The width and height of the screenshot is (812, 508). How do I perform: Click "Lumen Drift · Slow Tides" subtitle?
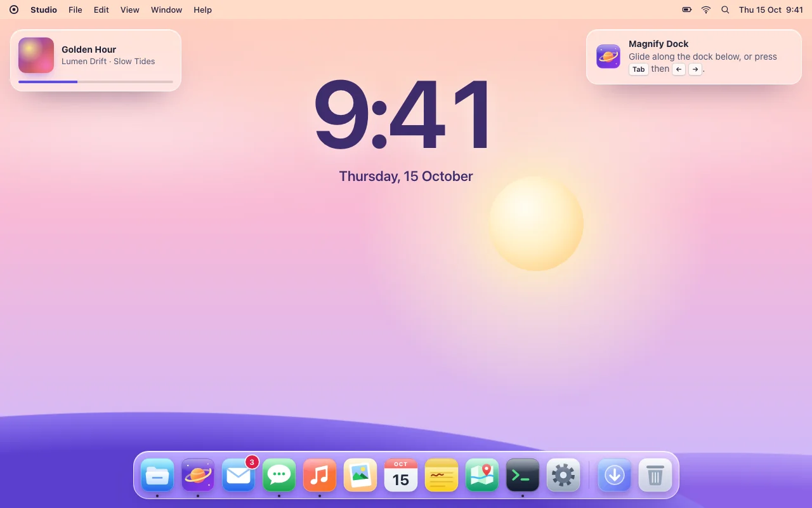[108, 62]
